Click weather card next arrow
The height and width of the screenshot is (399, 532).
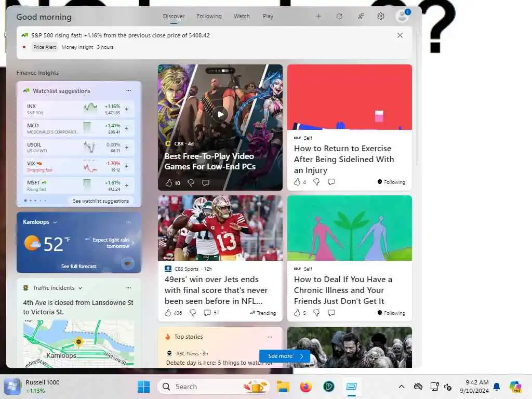[x=133, y=243]
